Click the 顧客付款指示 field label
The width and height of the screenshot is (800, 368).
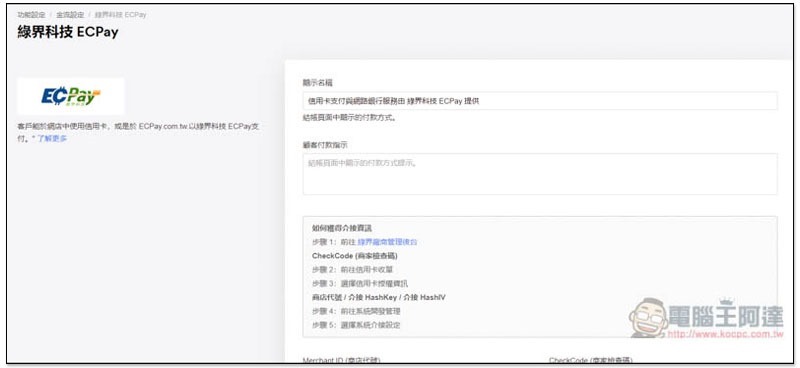coord(325,145)
